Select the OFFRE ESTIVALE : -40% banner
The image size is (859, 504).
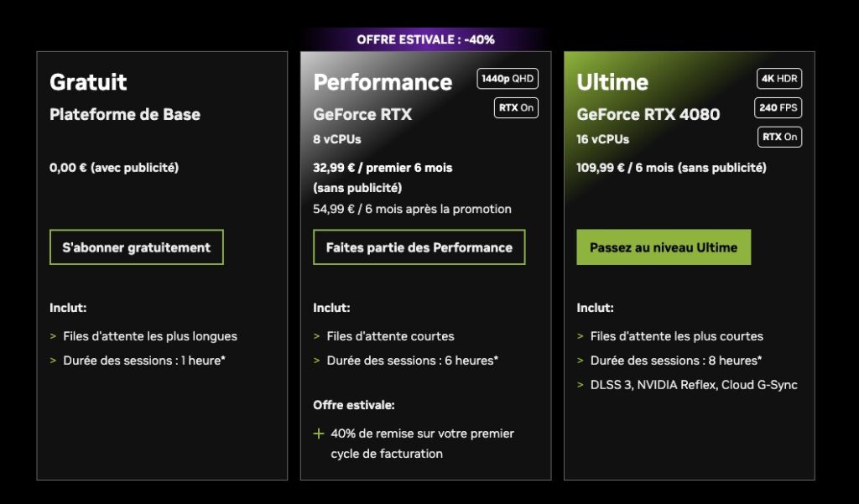[x=425, y=39]
